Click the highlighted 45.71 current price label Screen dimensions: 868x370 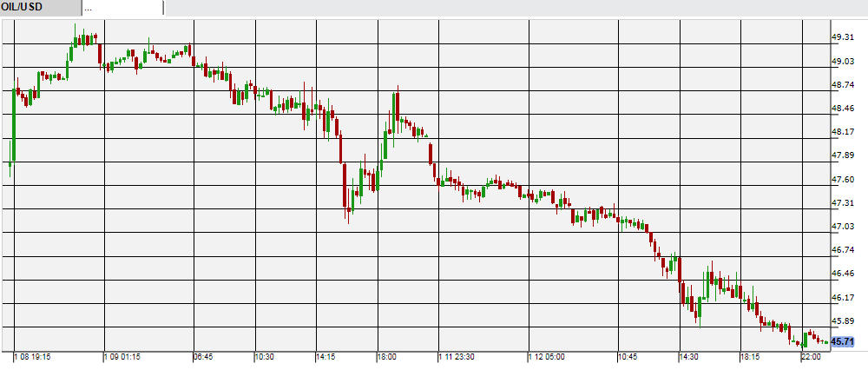[x=843, y=342]
